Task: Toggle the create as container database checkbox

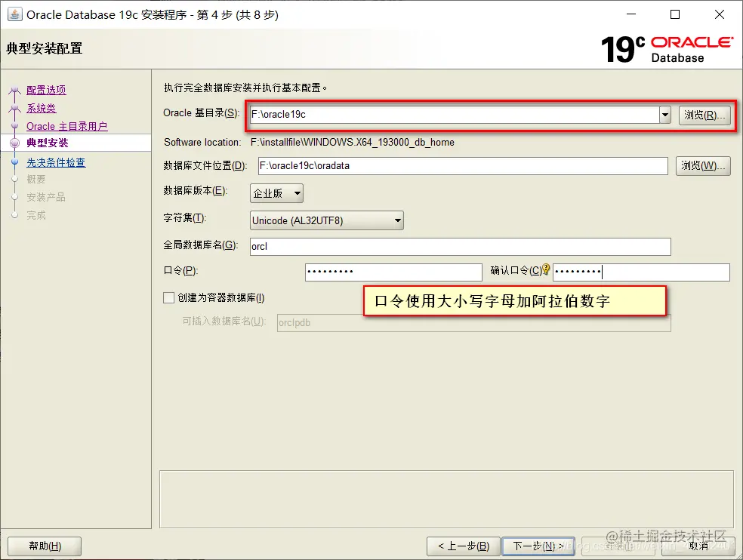Action: (168, 297)
